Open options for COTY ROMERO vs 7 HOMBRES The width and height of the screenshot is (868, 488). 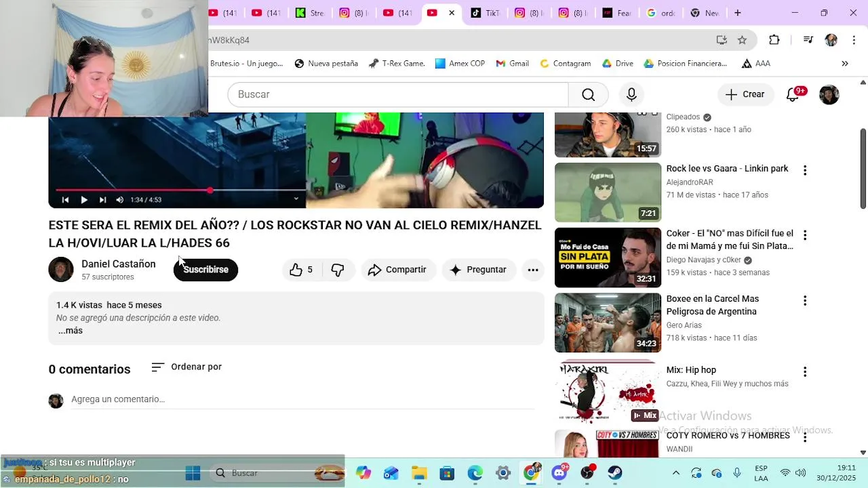[805, 437]
